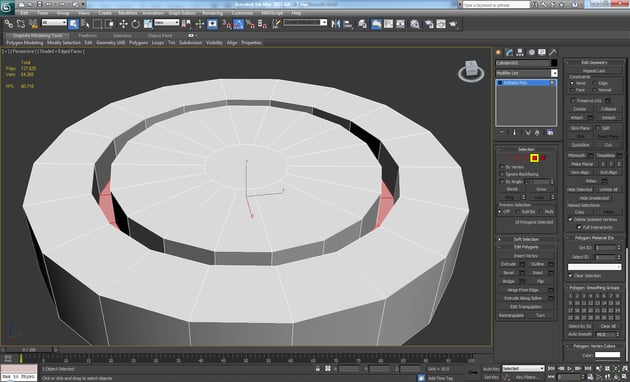This screenshot has width=630, height=382.
Task: Open the Modifier List dropdown
Action: tap(527, 73)
